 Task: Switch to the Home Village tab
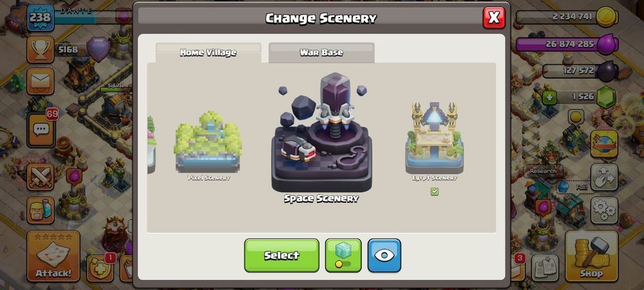pyautogui.click(x=208, y=53)
